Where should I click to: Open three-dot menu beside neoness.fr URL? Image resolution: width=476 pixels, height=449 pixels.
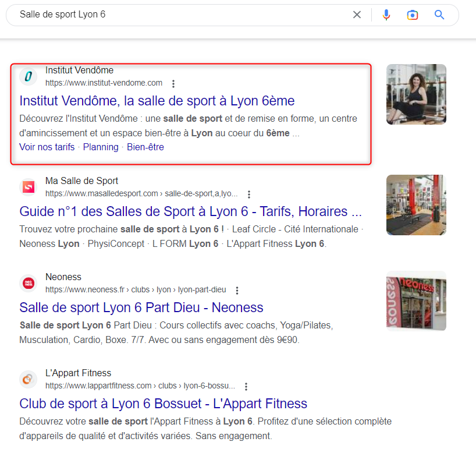coord(237,291)
